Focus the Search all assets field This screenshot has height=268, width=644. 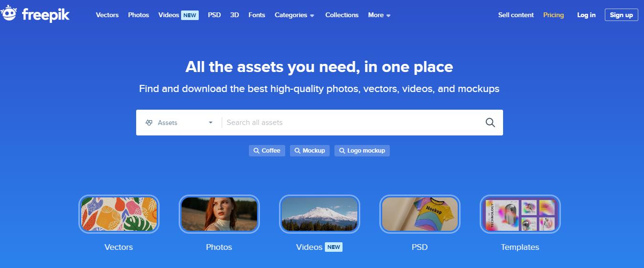pos(351,123)
